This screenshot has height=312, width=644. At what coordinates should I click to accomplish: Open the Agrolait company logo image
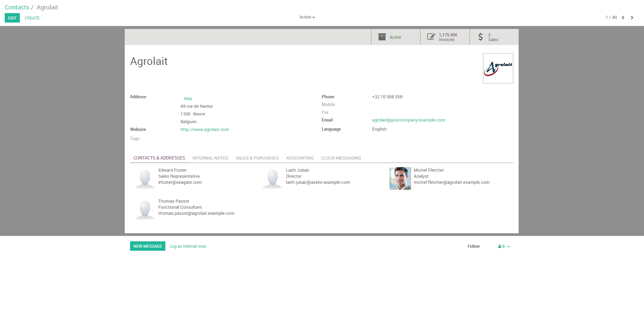coord(498,68)
